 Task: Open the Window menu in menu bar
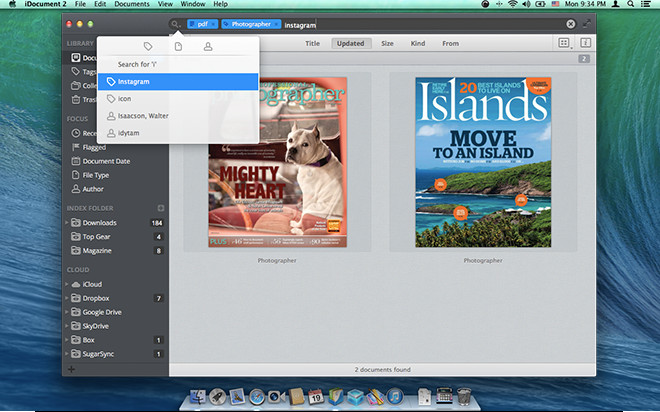coord(192,4)
